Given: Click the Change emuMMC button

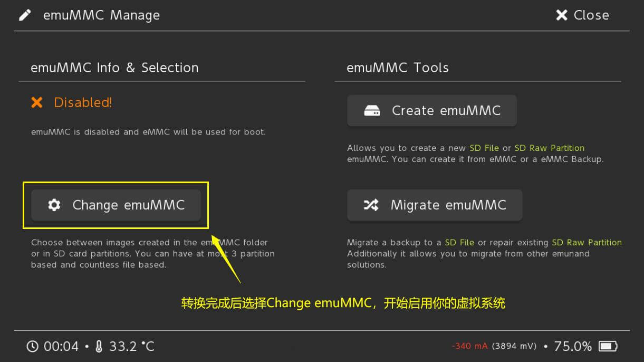Looking at the screenshot, I should point(116,205).
